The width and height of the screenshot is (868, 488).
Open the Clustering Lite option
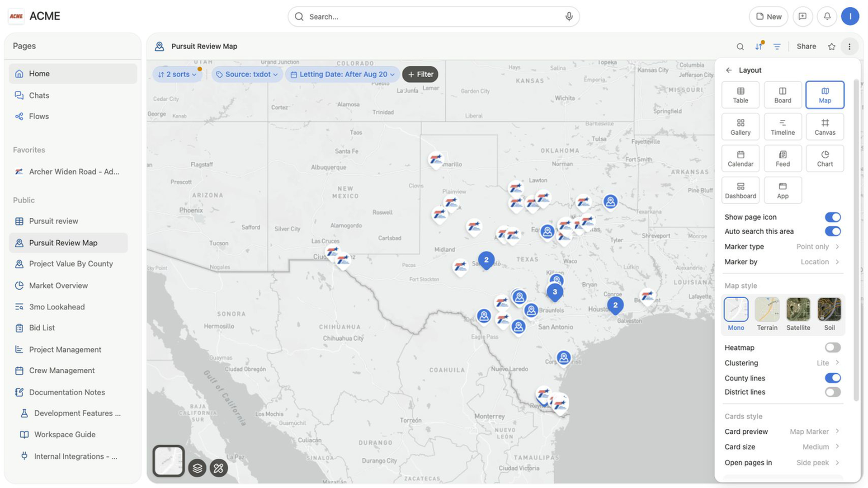tap(783, 363)
